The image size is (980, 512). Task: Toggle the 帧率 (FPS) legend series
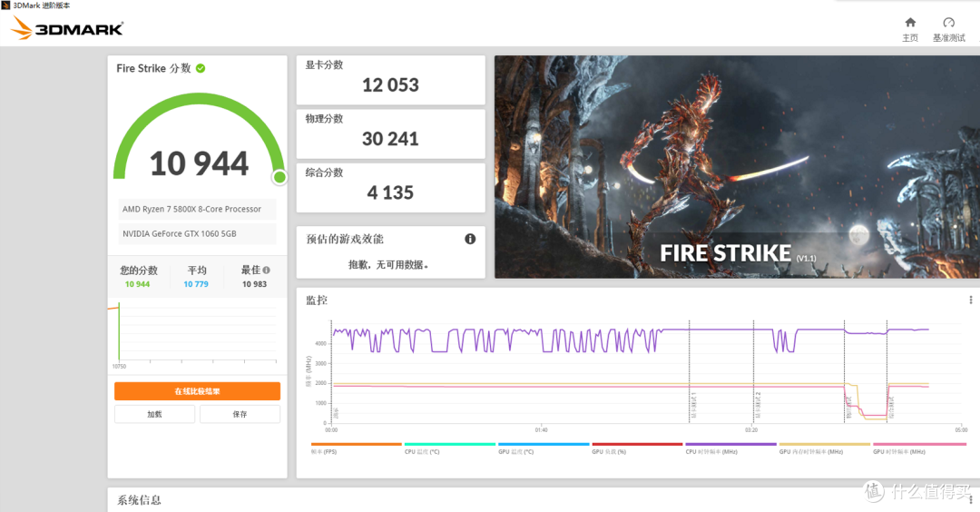pos(356,448)
